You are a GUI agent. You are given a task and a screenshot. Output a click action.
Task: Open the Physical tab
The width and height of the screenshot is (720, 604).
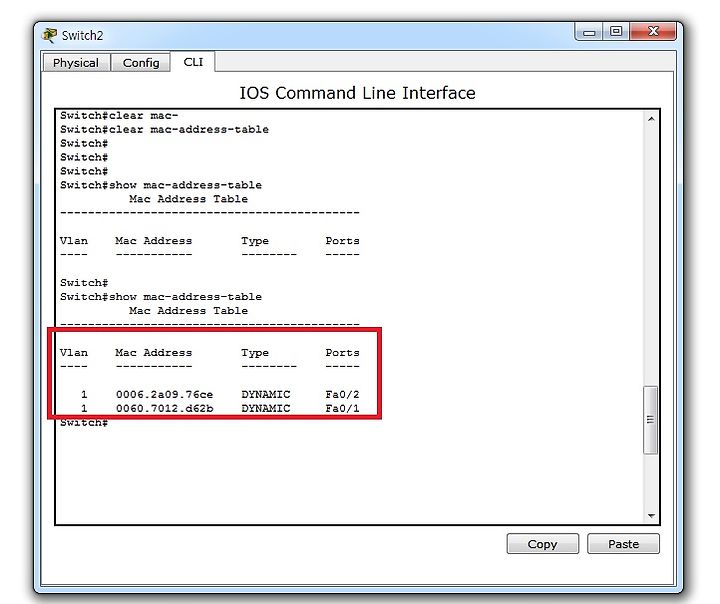coord(76,62)
